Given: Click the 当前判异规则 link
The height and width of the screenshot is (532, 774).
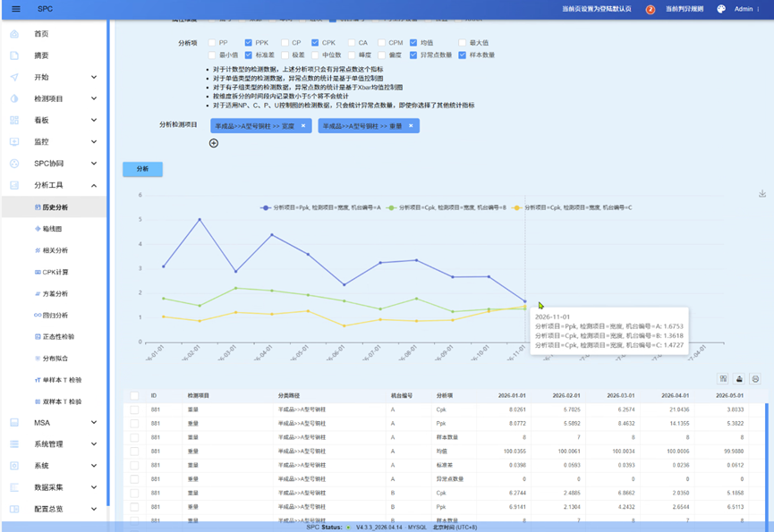Looking at the screenshot, I should (x=685, y=9).
